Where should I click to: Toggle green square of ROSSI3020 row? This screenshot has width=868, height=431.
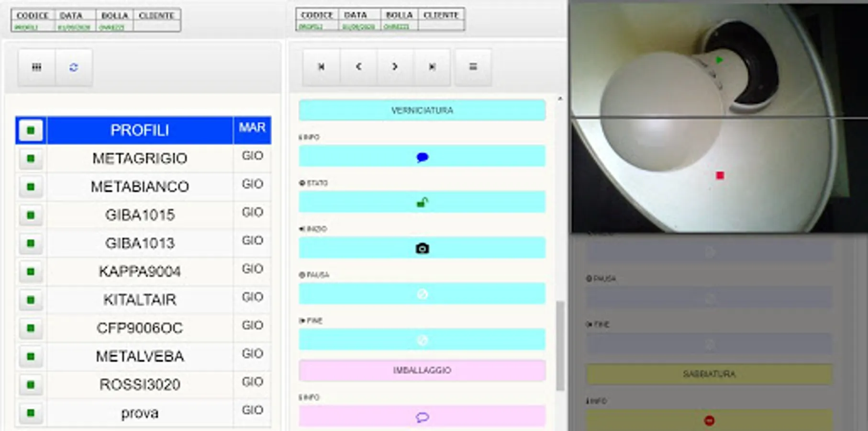coord(31,385)
